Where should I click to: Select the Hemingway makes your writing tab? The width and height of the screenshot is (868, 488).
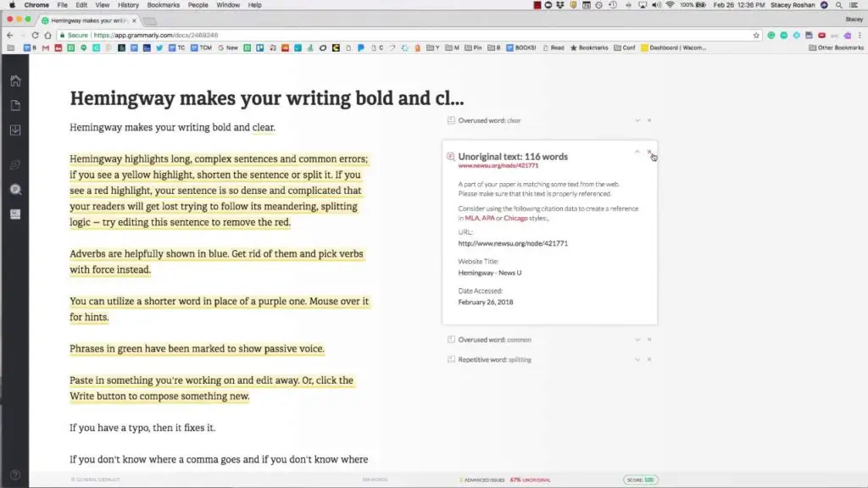[88, 20]
